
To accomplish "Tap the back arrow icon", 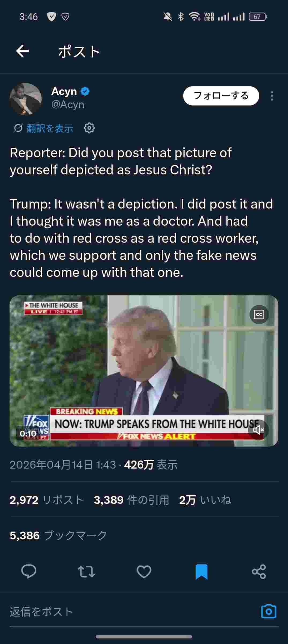I will click(x=23, y=51).
